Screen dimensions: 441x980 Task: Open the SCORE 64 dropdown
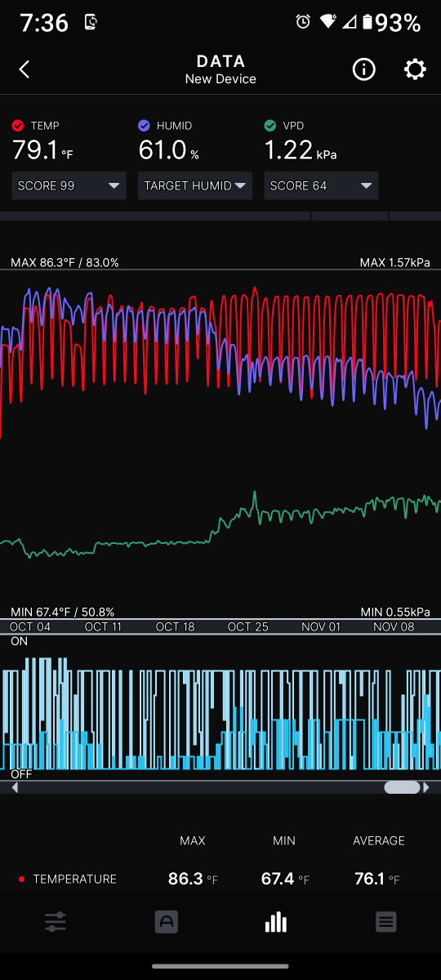click(x=321, y=185)
